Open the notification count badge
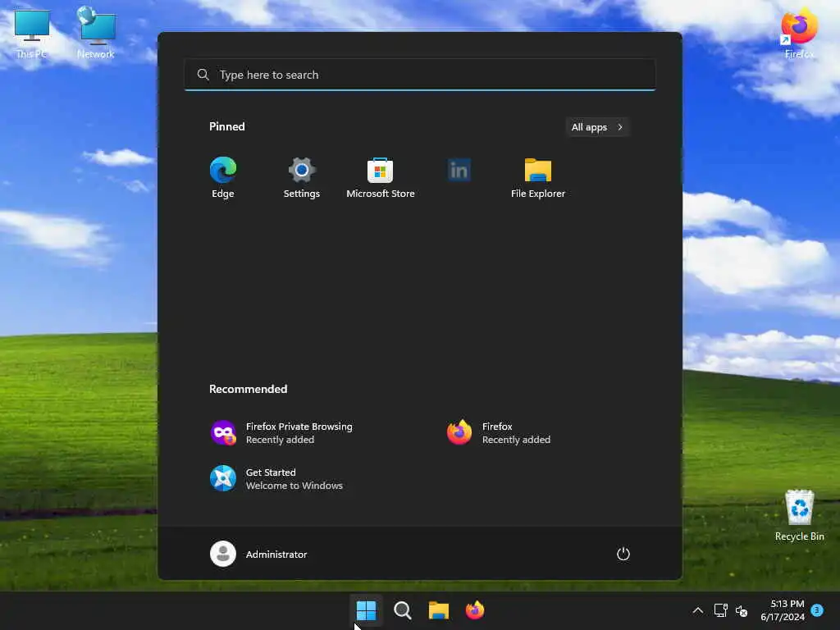Viewport: 840px width, 630px height. tap(817, 610)
